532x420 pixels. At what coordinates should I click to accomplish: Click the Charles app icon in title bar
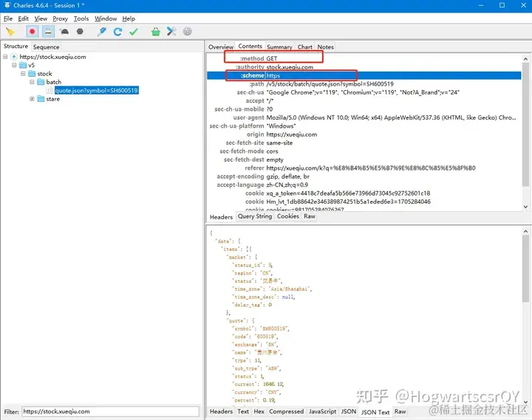pyautogui.click(x=7, y=5)
